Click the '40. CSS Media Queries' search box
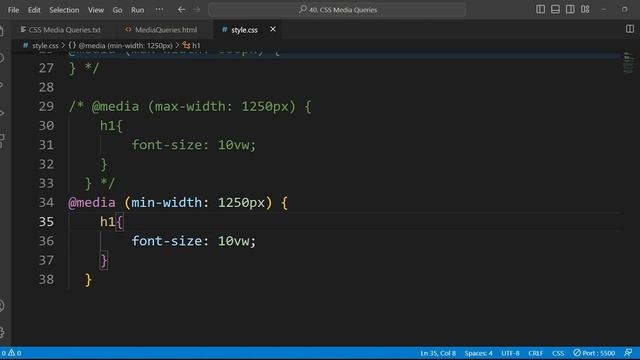This screenshot has height=360, width=640. (337, 9)
